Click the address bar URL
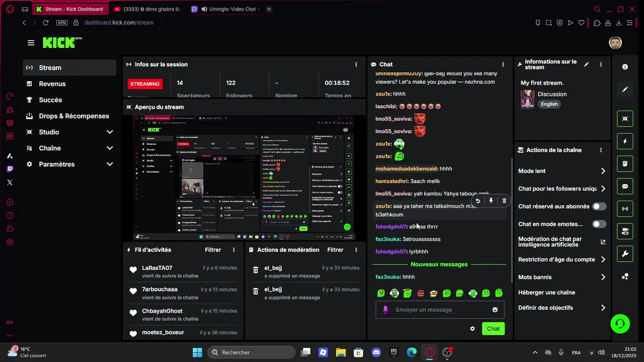Viewport: 644px width, 362px height. click(119, 23)
